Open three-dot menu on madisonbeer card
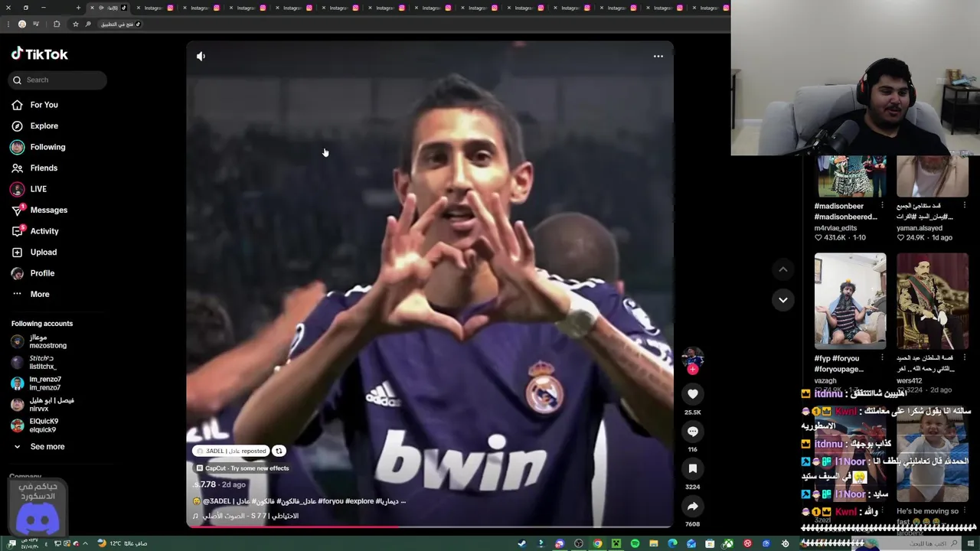This screenshot has width=980, height=551. 882,206
